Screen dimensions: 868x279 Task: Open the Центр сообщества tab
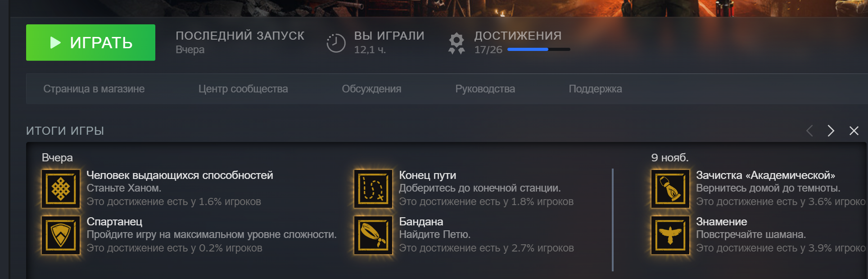(x=243, y=89)
